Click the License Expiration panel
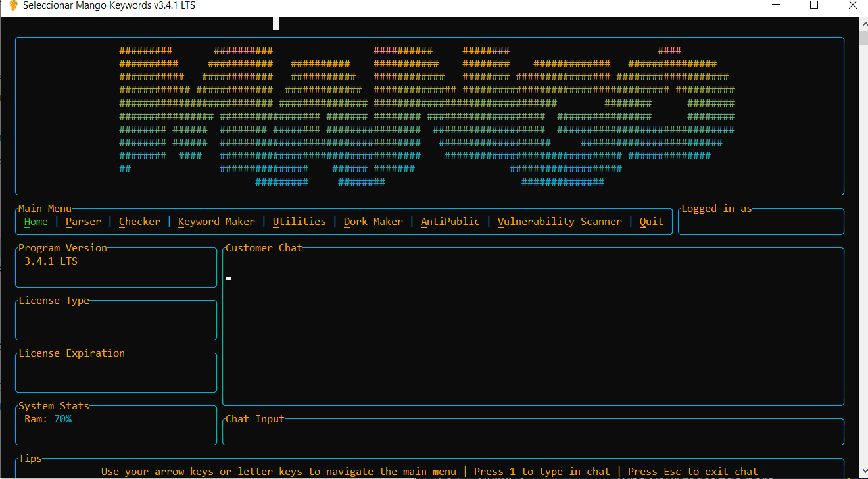 click(116, 374)
